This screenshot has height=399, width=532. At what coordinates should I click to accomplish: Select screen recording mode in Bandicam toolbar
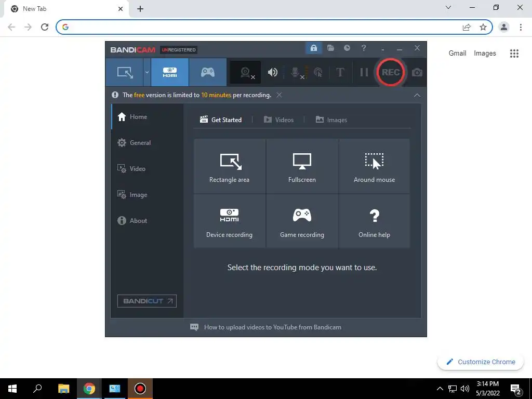pyautogui.click(x=124, y=72)
